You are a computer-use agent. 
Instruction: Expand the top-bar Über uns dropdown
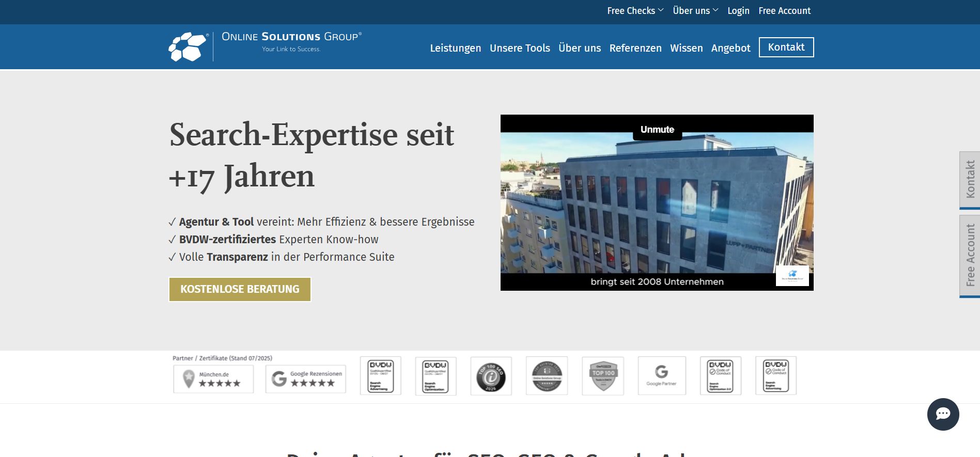tap(695, 11)
